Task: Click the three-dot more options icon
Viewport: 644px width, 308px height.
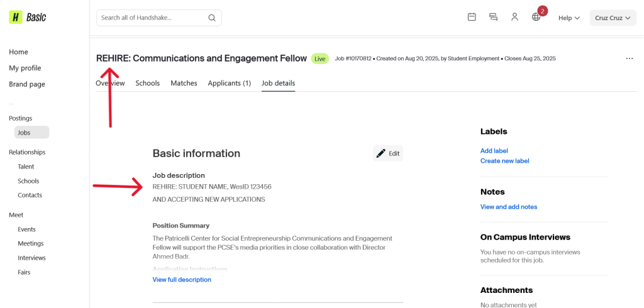Action: pos(629,58)
